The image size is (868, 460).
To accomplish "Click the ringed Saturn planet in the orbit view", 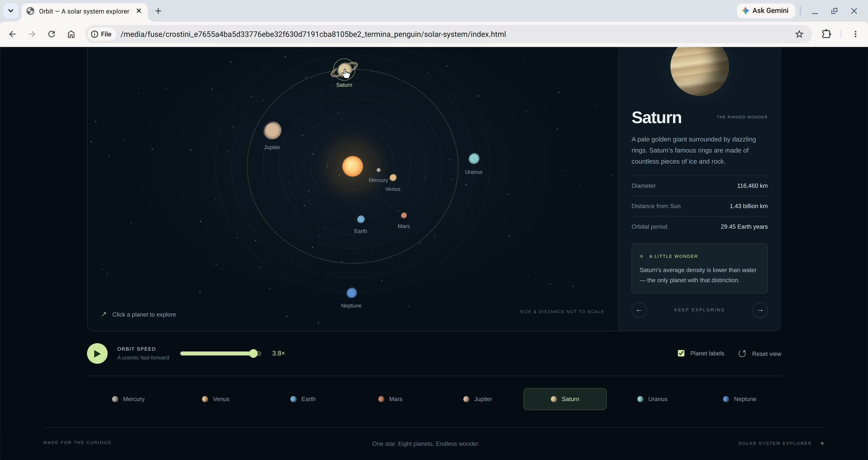I will tap(344, 70).
